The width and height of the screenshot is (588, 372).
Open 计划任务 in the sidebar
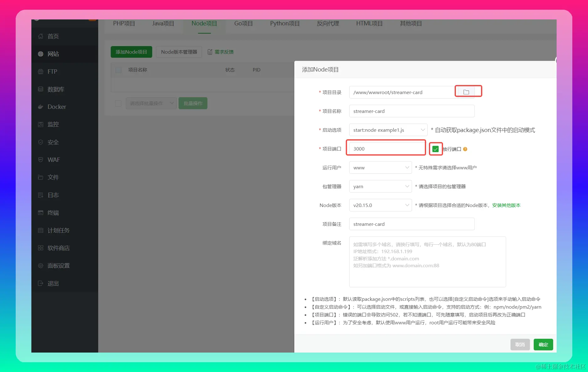65,230
